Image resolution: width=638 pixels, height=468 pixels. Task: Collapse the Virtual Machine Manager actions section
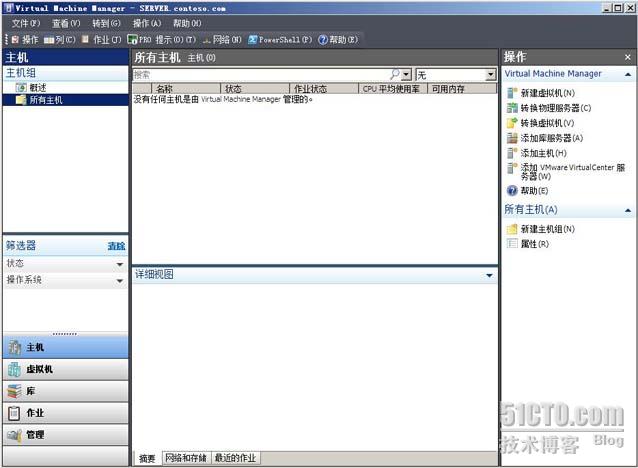628,74
